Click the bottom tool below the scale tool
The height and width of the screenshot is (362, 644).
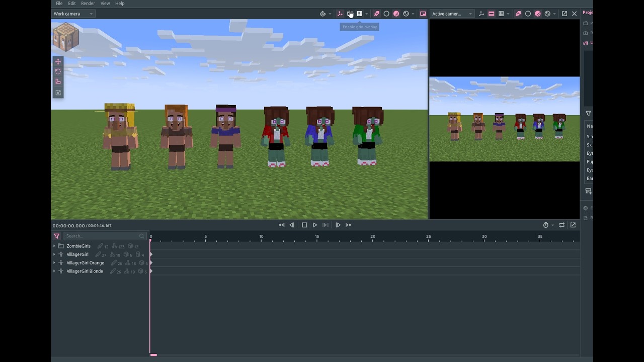tap(58, 93)
